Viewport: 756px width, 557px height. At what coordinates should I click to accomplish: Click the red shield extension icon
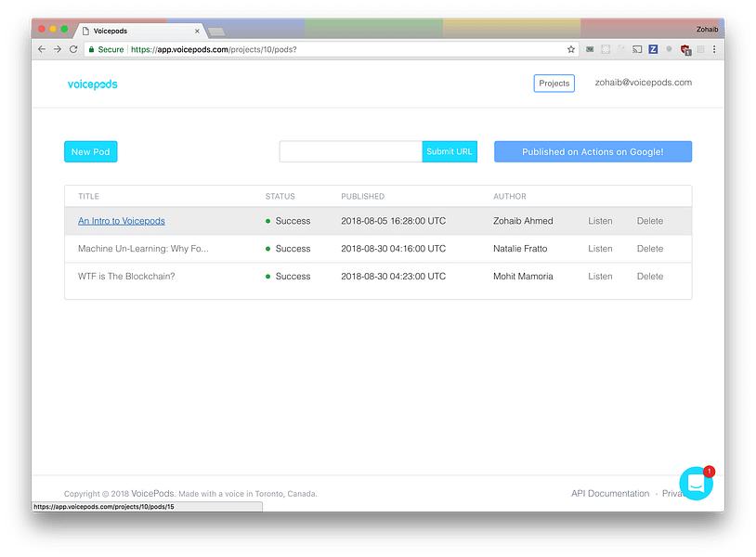pos(685,49)
